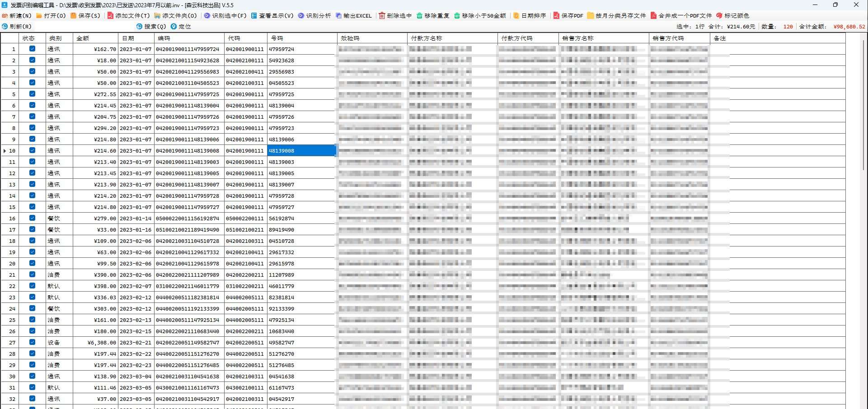Image resolution: width=868 pixels, height=409 pixels.
Task: Open the 新建(N) menu item
Action: pyautogui.click(x=17, y=16)
